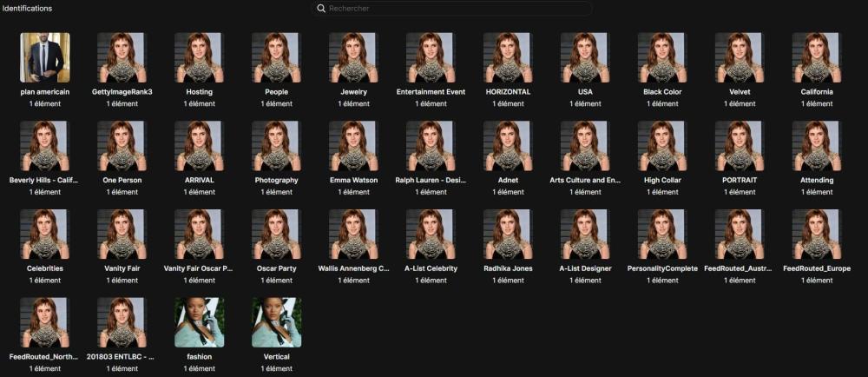The image size is (868, 377).
Task: Open the Hosting identification thumbnail
Action: [x=199, y=57]
